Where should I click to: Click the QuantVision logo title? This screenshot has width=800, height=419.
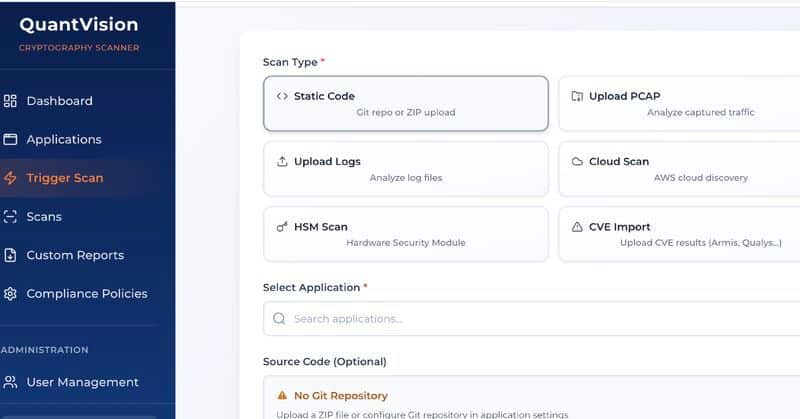tap(79, 24)
